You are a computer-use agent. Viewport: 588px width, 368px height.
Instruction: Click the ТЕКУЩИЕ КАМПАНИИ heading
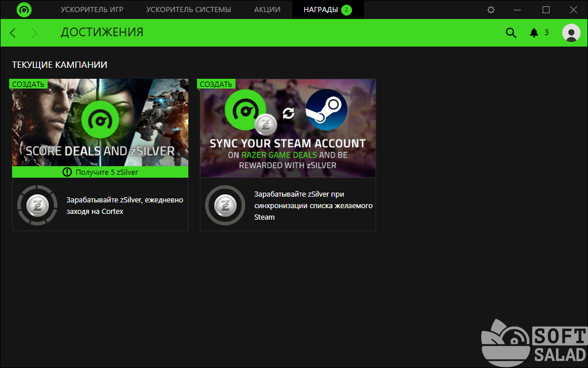60,65
